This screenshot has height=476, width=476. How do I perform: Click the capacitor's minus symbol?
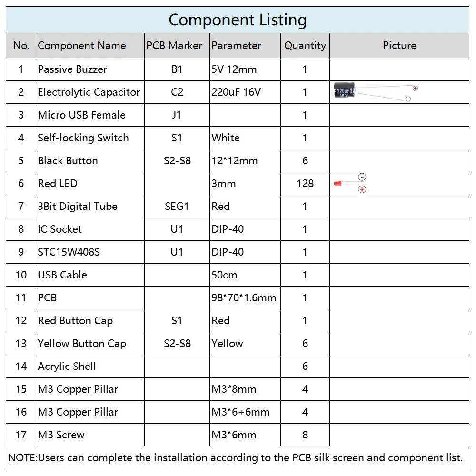(x=408, y=99)
